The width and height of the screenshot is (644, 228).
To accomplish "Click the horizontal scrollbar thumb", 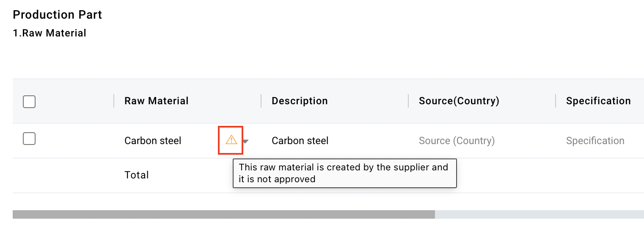I will pyautogui.click(x=223, y=214).
